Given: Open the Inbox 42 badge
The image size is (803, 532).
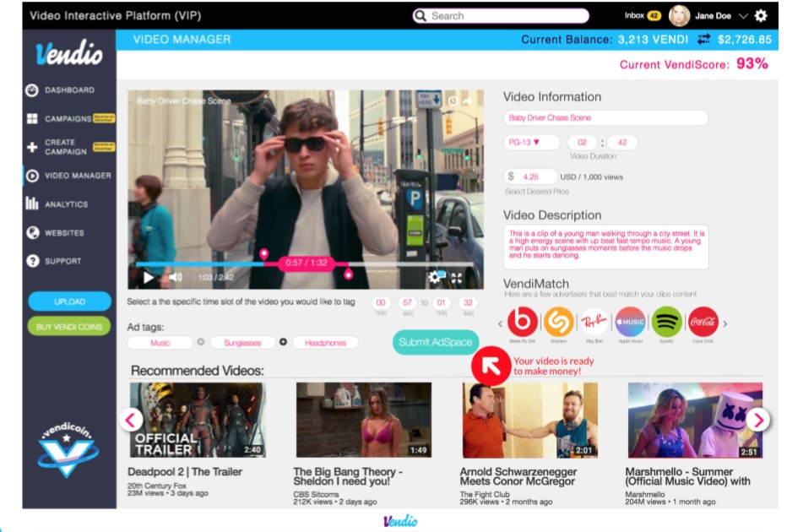Looking at the screenshot, I should [x=654, y=16].
